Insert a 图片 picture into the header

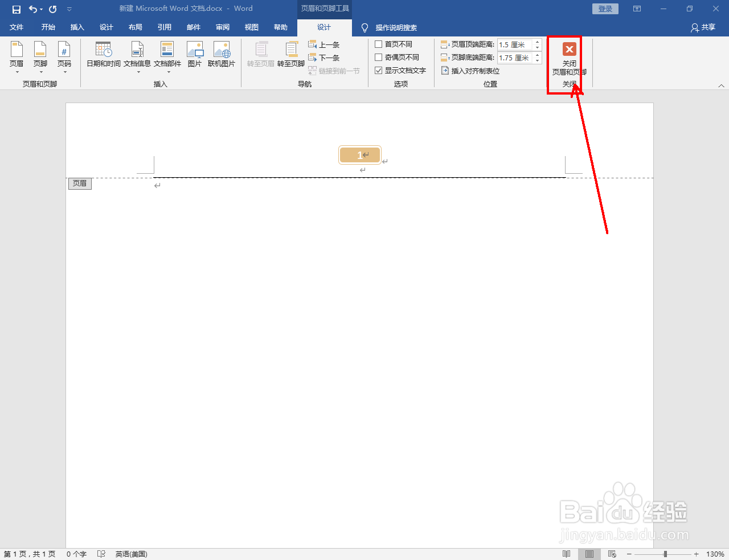(194, 55)
